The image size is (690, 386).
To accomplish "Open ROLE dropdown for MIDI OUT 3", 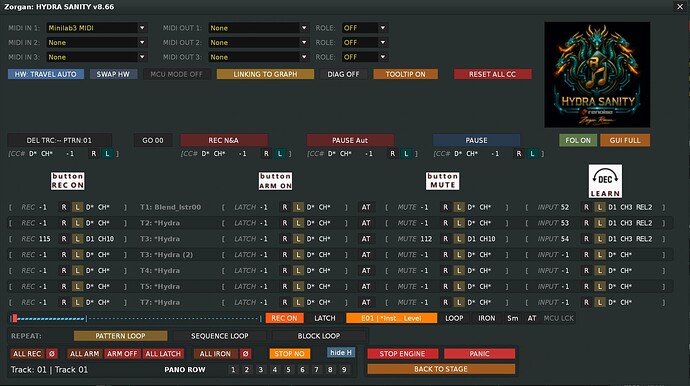I will (365, 57).
